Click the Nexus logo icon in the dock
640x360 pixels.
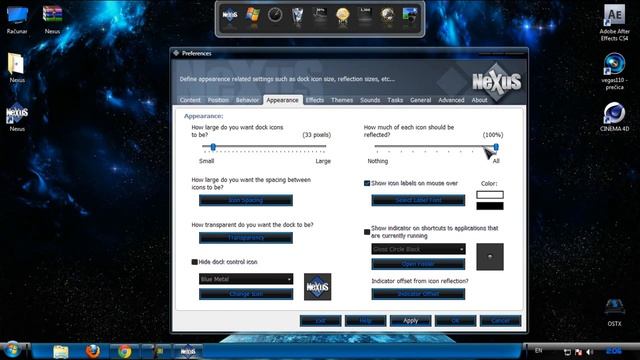click(x=230, y=16)
